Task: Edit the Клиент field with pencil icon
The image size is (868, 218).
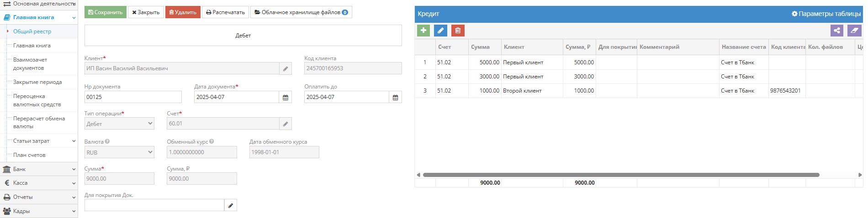Action: (286, 68)
